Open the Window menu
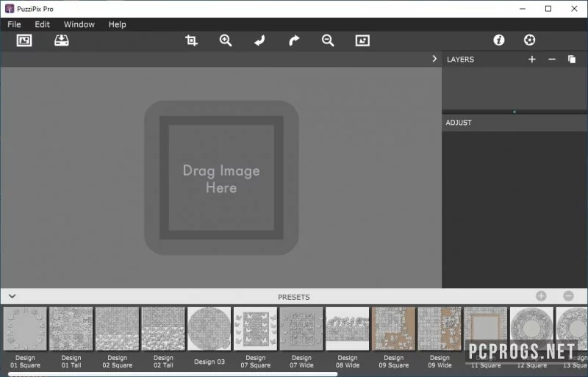The width and height of the screenshot is (588, 377). click(x=79, y=24)
